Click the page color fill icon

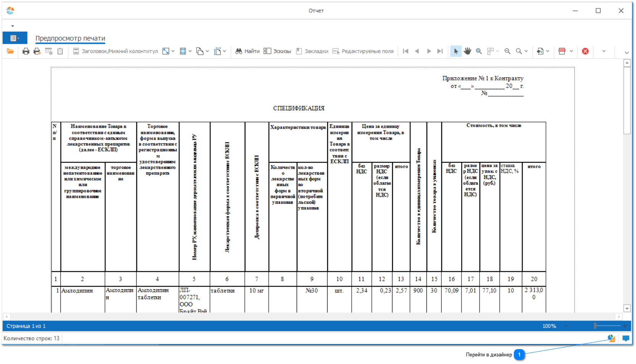(x=540, y=51)
